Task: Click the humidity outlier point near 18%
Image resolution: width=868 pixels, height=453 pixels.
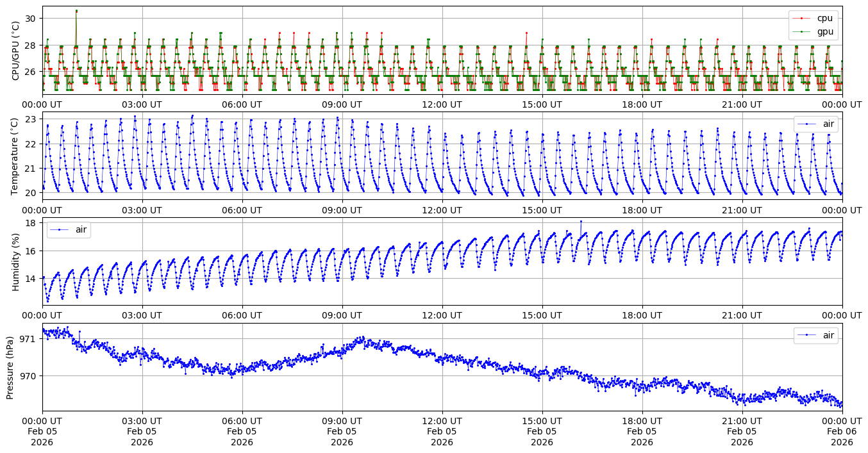Action: [x=581, y=222]
